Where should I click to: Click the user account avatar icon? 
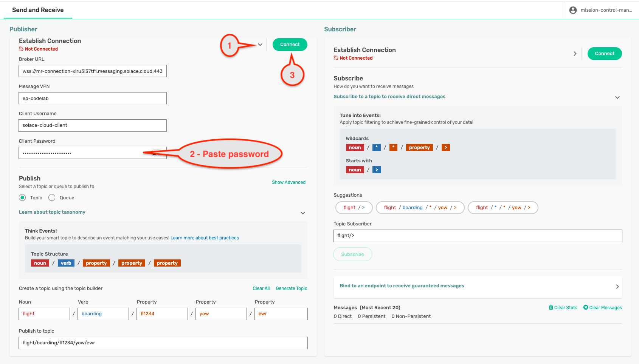tap(573, 10)
